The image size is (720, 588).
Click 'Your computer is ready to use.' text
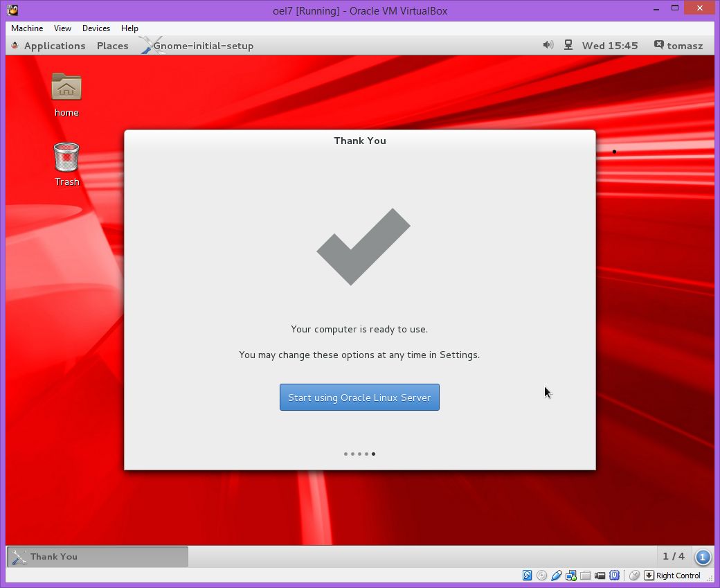point(359,330)
